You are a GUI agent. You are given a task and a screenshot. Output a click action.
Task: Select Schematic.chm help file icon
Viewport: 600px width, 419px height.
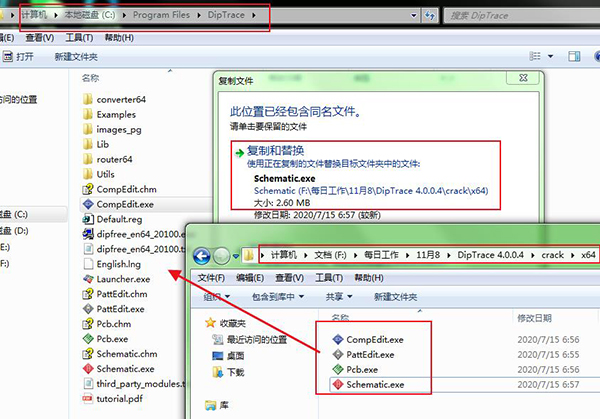click(x=88, y=354)
